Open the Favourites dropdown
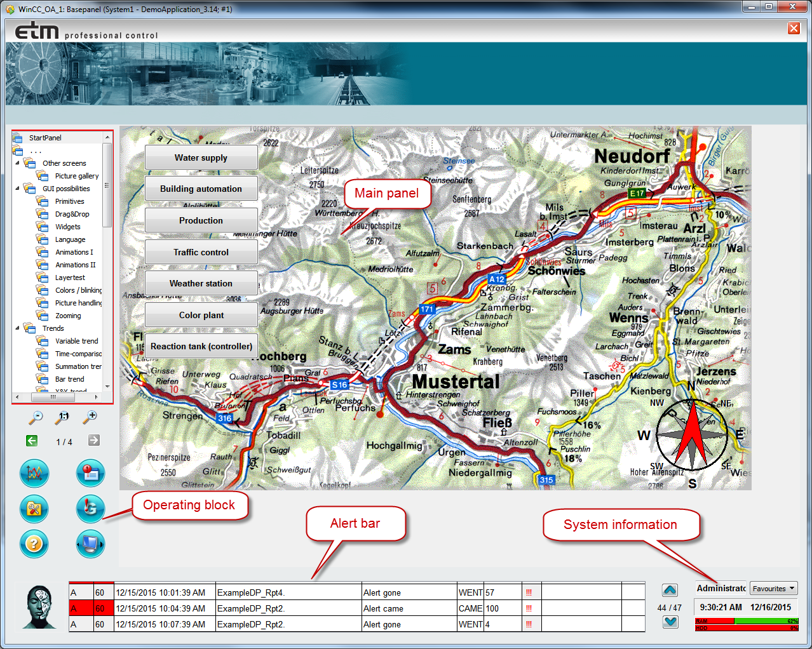812x649 pixels. (773, 589)
